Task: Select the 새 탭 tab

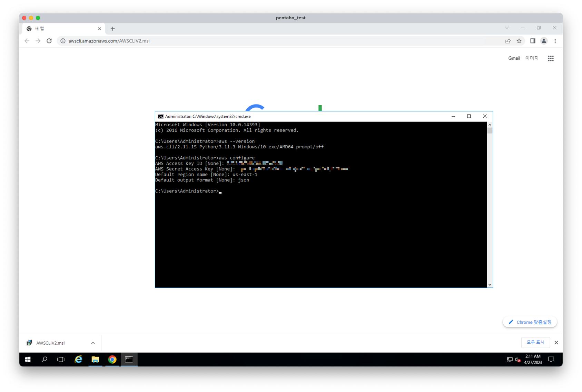Action: pyautogui.click(x=64, y=29)
